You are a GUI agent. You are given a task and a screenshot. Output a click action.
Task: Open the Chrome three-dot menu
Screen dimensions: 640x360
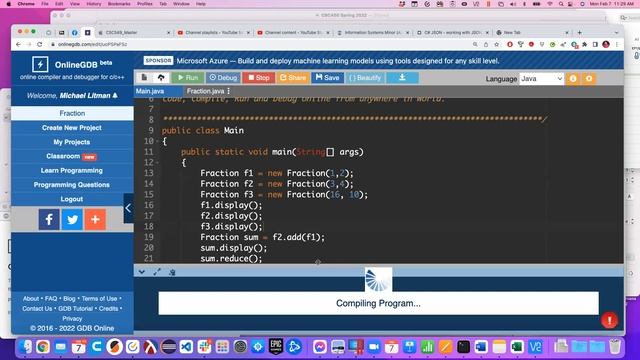point(617,44)
